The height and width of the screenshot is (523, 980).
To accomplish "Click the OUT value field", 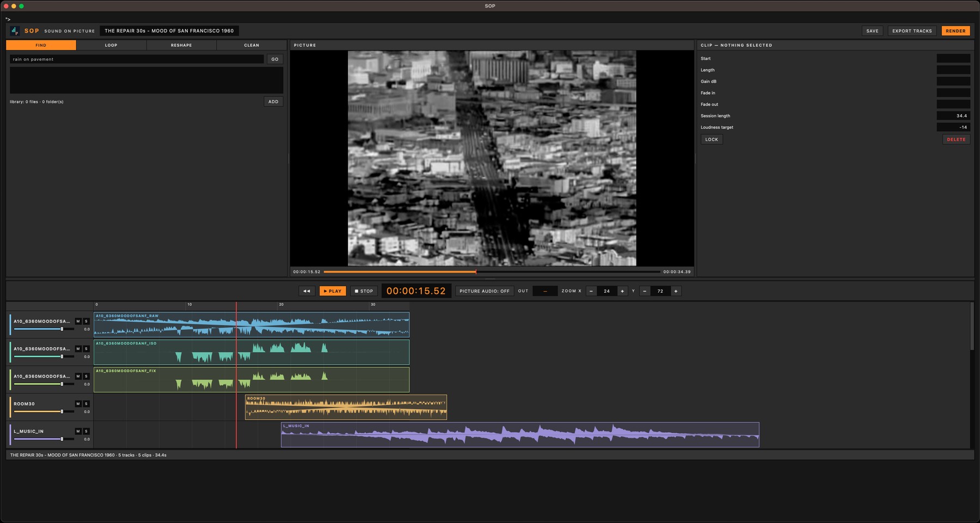I will pos(545,291).
